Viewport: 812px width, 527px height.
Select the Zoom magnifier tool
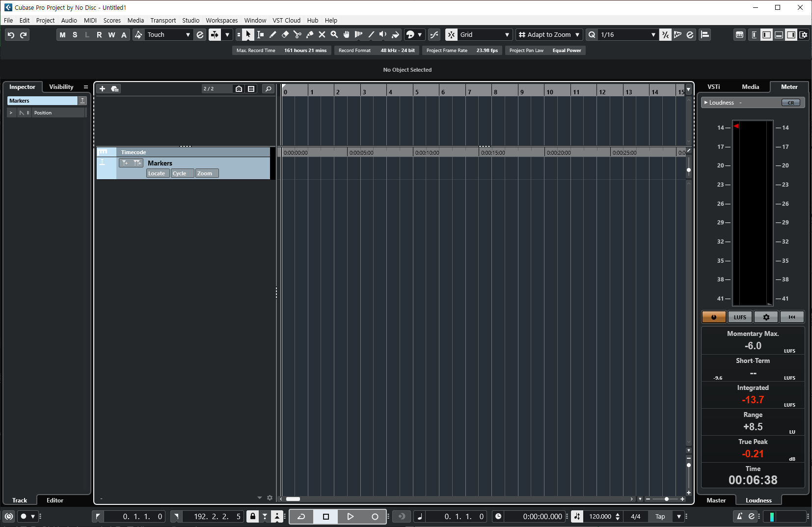click(334, 35)
